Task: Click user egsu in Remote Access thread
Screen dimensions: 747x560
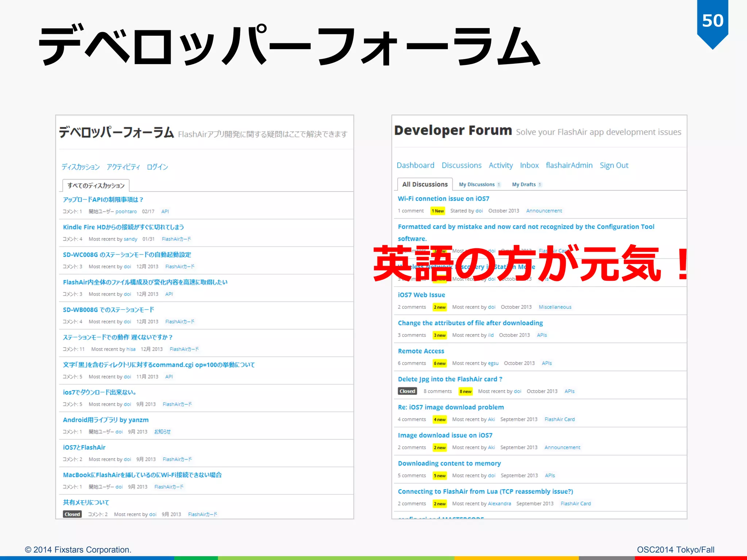Action: pos(493,363)
